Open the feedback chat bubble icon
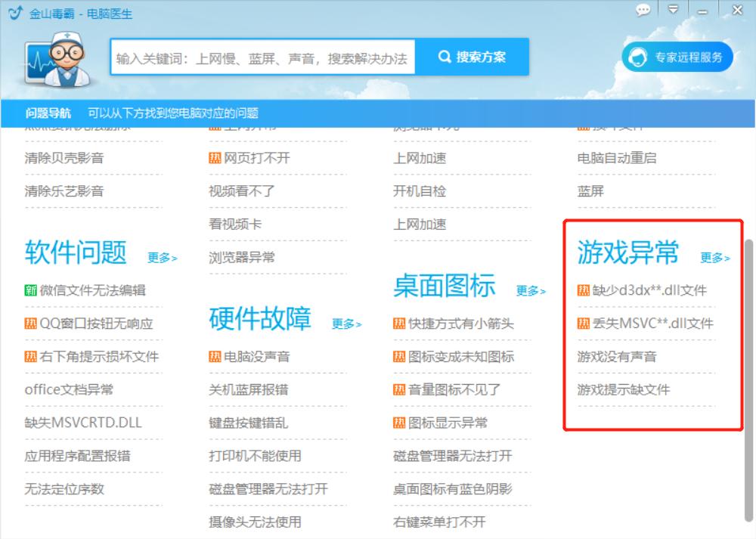The image size is (756, 539). point(644,8)
